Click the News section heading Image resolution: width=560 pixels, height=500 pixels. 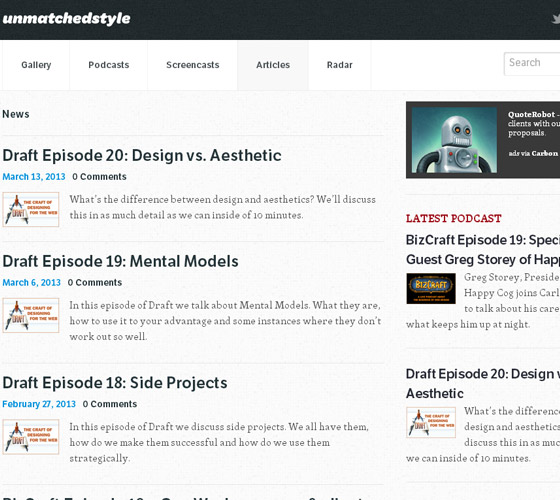point(16,114)
